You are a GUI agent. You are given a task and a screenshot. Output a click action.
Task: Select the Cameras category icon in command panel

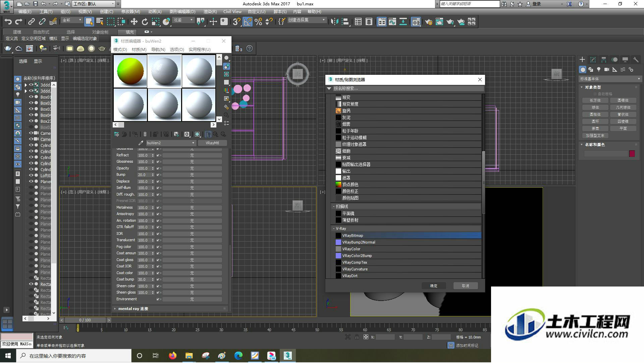607,69
